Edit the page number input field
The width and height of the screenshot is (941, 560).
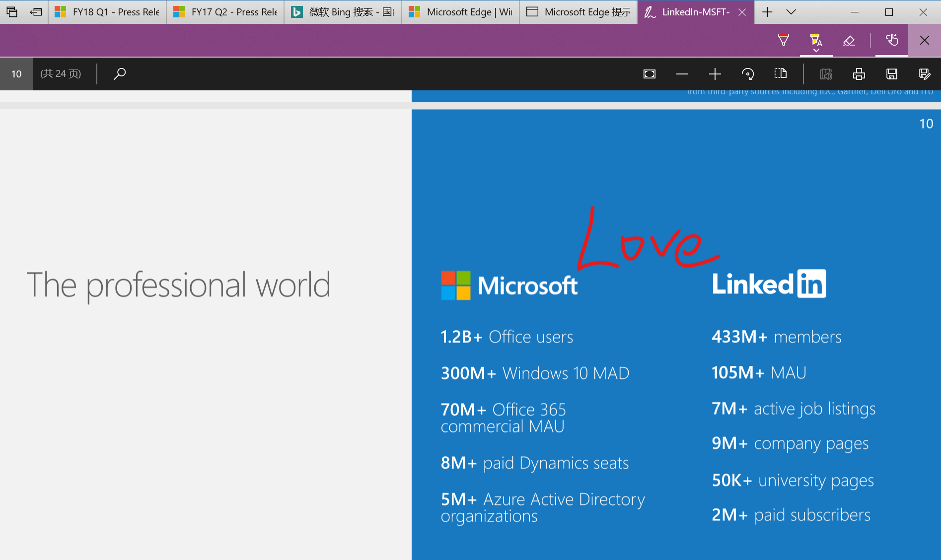[x=16, y=73]
